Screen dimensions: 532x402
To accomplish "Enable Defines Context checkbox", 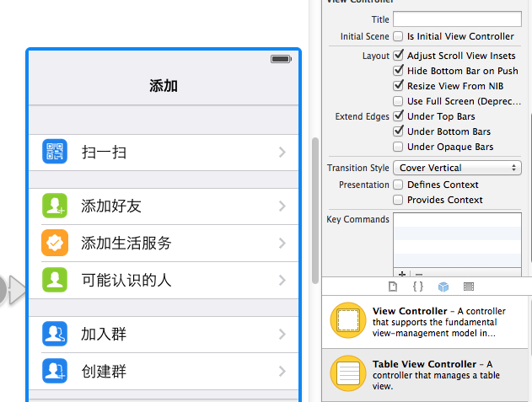I will [x=398, y=185].
